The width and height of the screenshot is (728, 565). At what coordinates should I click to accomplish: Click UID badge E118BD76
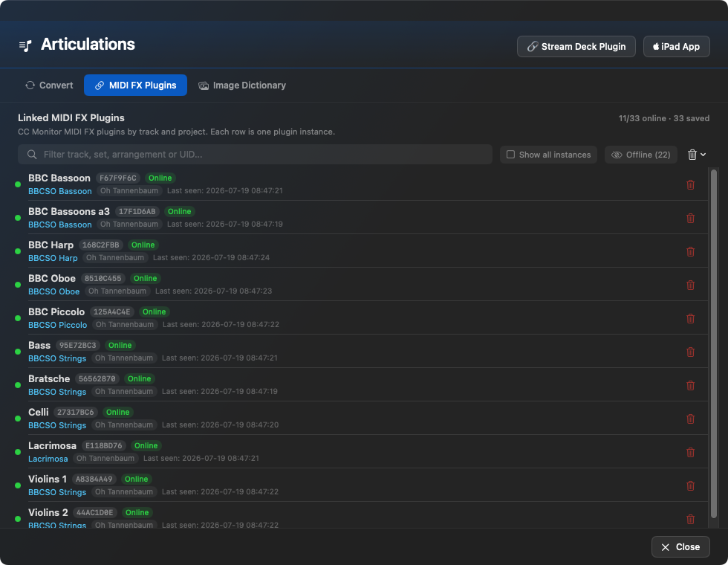tap(103, 445)
